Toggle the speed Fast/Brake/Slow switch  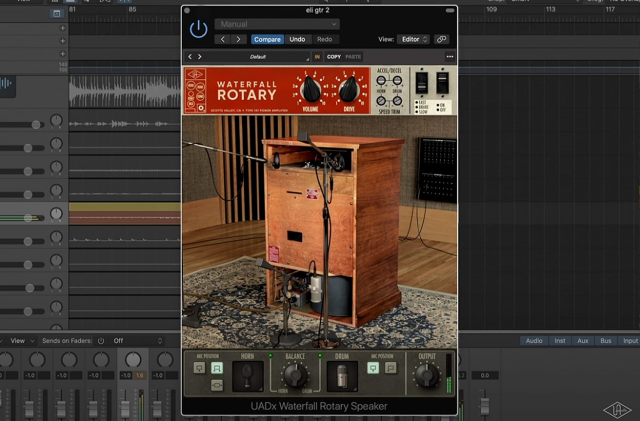[419, 83]
